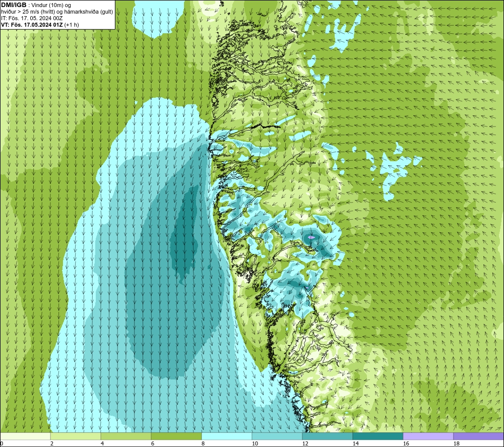Click the 6-8 m/s olive green legend swatch

176,436
